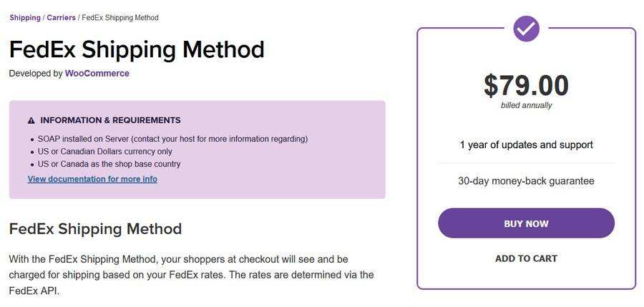The width and height of the screenshot is (644, 307).
Task: Open the WooCommerce developer link
Action: click(97, 73)
